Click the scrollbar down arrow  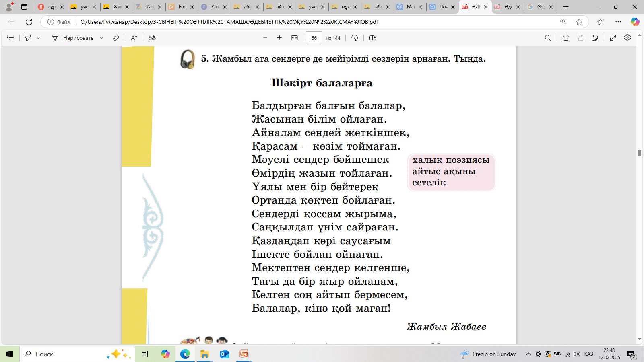click(x=639, y=339)
